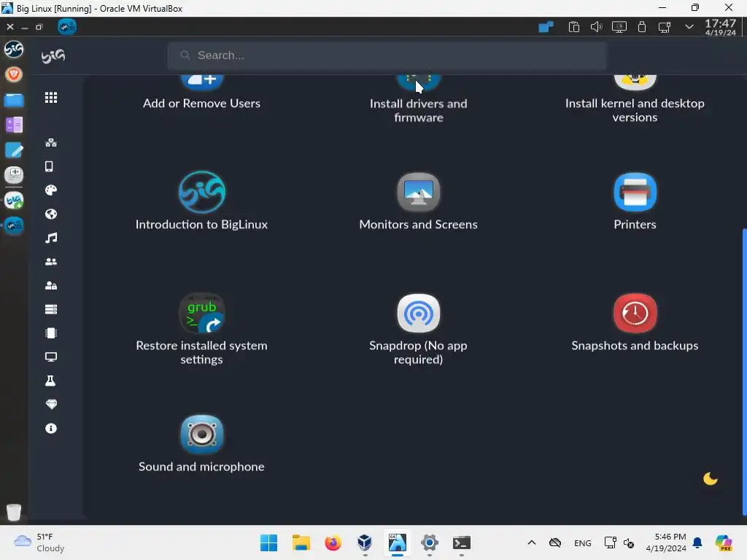This screenshot has height=560, width=747.
Task: Open VirtualBox manager from Windows taskbar
Action: [x=365, y=542]
